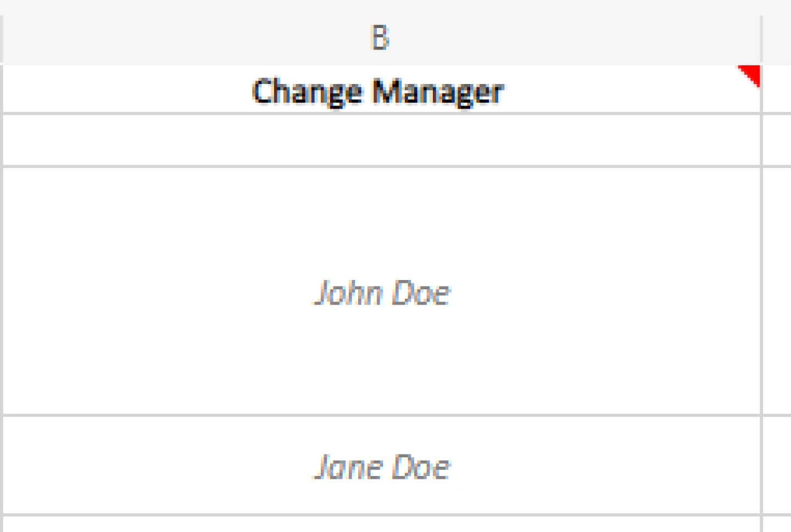
Task: Click the red comment indicator triangle
Action: pos(751,74)
